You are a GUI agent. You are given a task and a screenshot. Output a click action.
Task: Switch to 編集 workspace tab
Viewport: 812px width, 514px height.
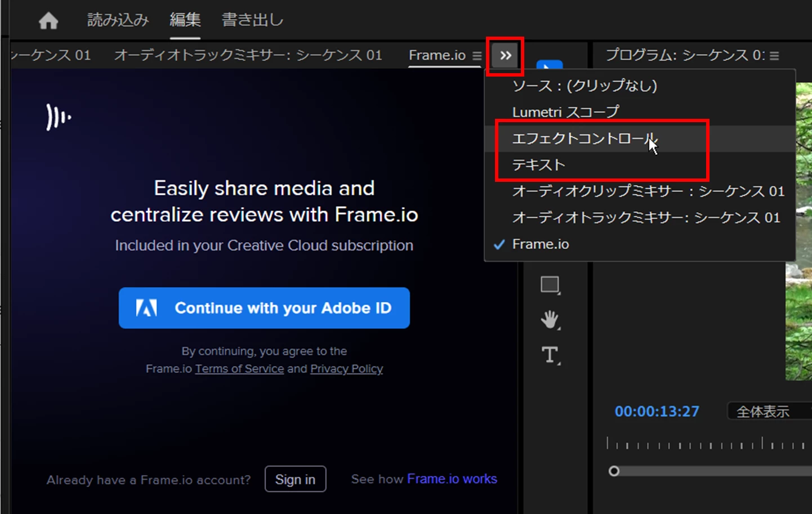click(x=185, y=20)
